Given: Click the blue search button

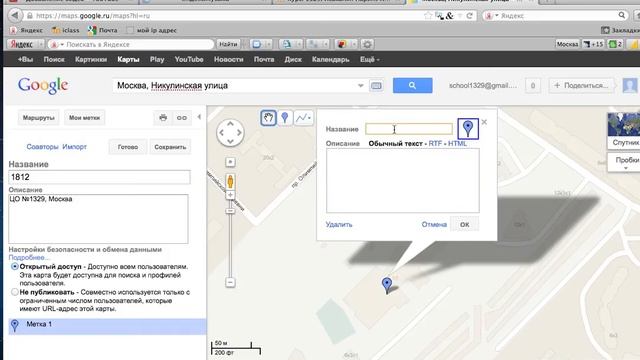Looking at the screenshot, I should (412, 85).
